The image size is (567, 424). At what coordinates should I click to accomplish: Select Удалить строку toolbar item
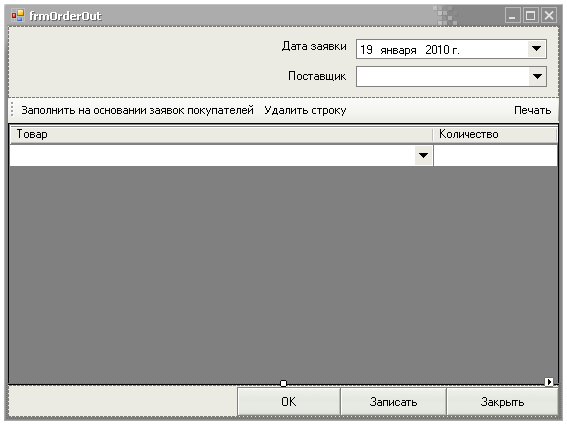pos(305,110)
